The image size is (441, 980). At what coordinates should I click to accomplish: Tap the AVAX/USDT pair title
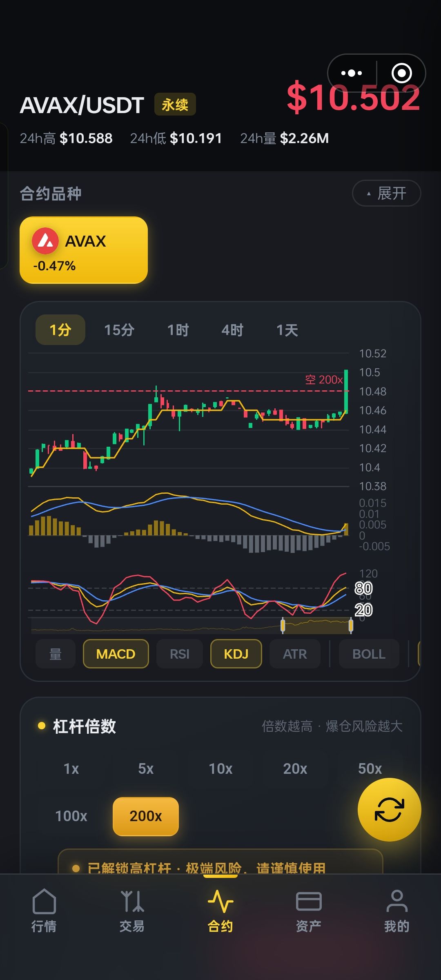click(x=82, y=105)
